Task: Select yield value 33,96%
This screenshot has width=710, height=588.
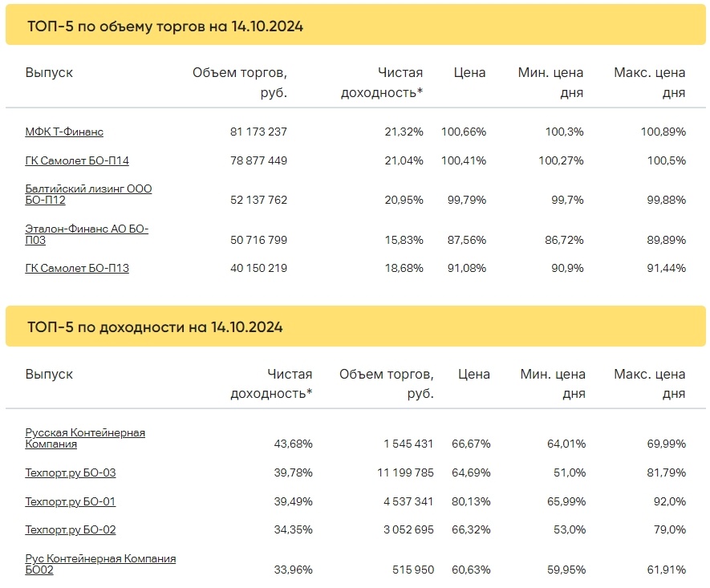Action: tap(293, 570)
